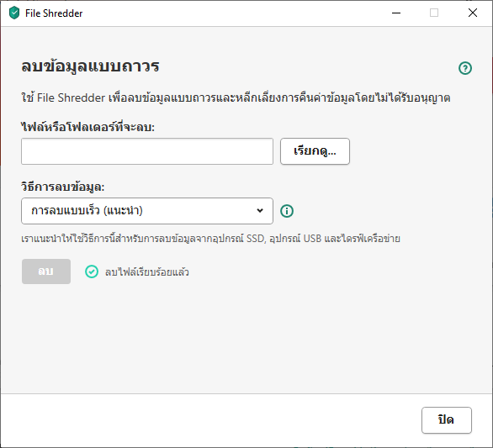Click the grayed-out ลบ delete button
The height and width of the screenshot is (448, 493).
click(x=46, y=271)
